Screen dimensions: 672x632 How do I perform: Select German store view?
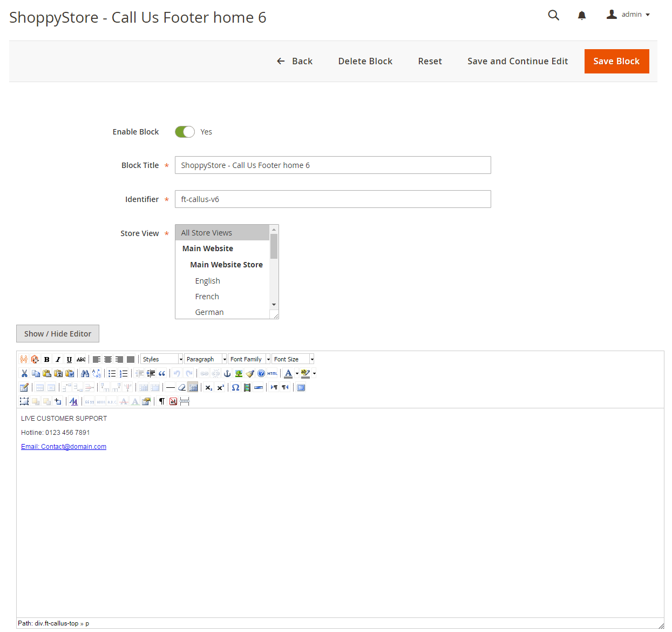(222, 312)
